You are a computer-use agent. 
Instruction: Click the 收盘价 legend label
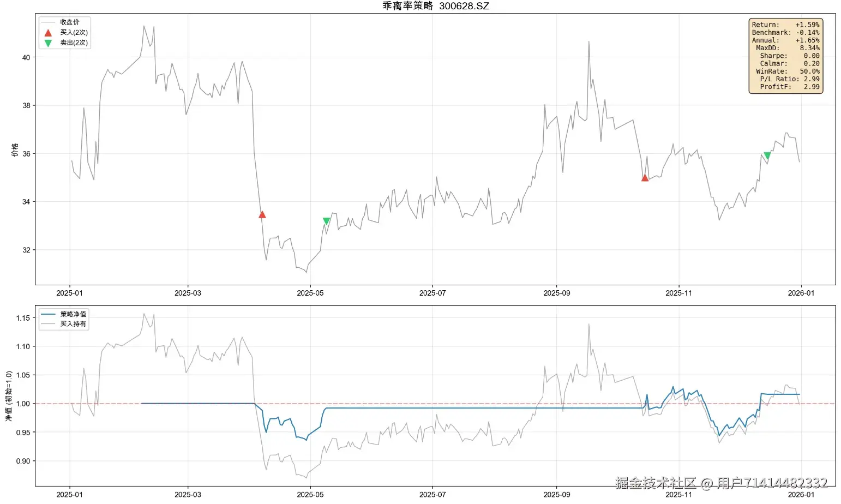pyautogui.click(x=70, y=22)
